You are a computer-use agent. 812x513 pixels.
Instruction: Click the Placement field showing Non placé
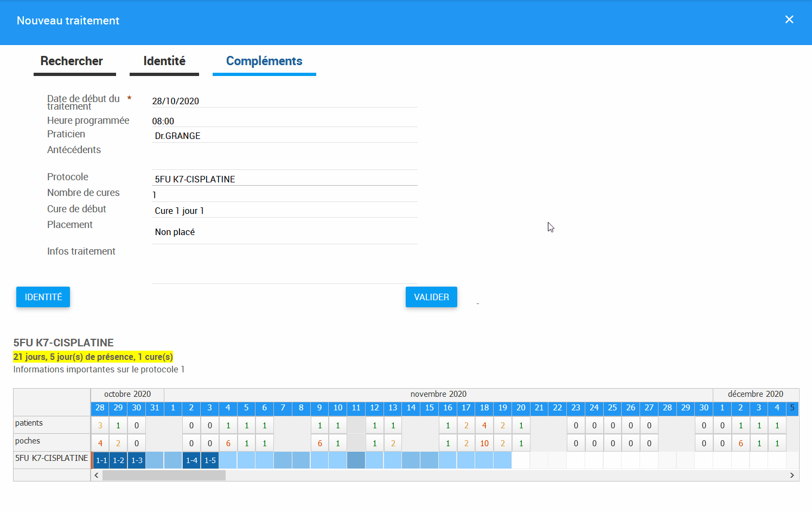coord(284,232)
